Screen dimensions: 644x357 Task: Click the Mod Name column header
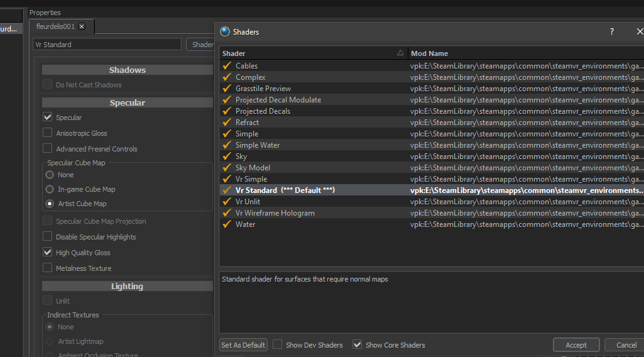(526, 53)
